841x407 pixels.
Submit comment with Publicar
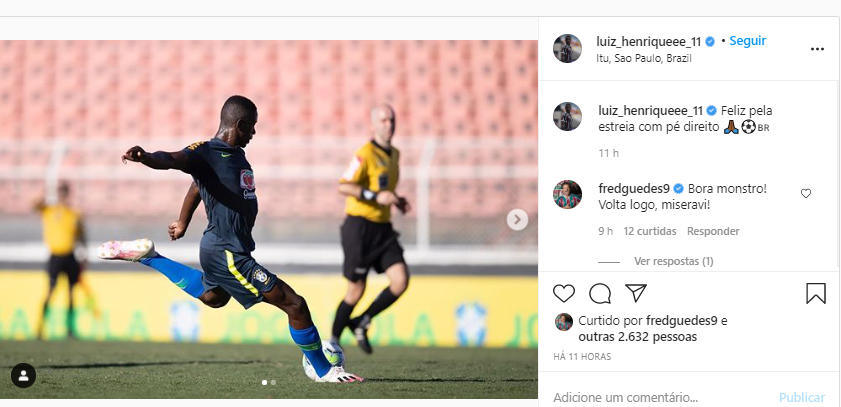pyautogui.click(x=802, y=397)
